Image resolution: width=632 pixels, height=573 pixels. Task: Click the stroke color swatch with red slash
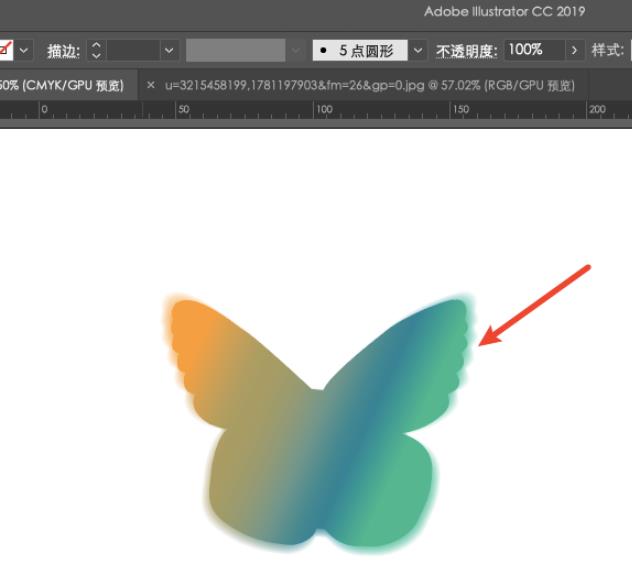tap(6, 50)
